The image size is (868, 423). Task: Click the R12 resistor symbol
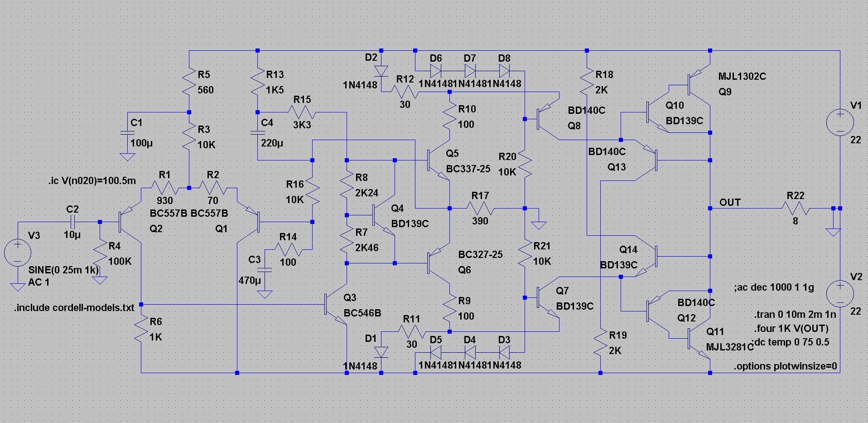pyautogui.click(x=405, y=92)
